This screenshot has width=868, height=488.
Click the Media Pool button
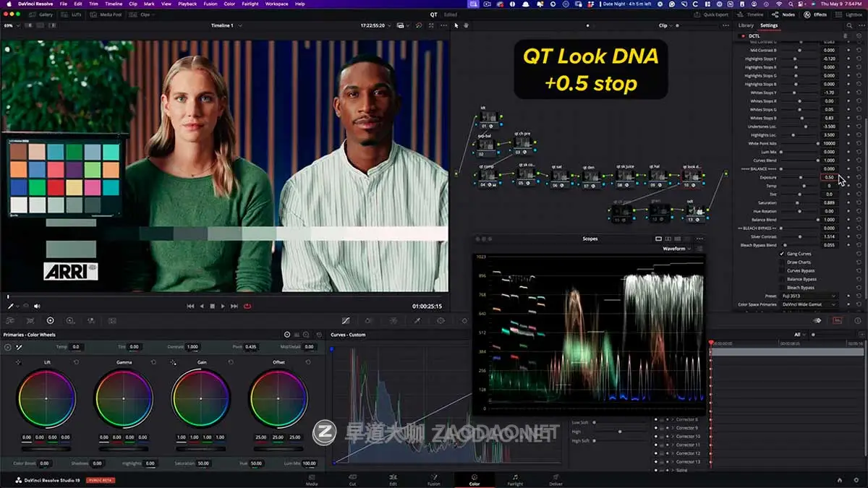[x=107, y=14]
